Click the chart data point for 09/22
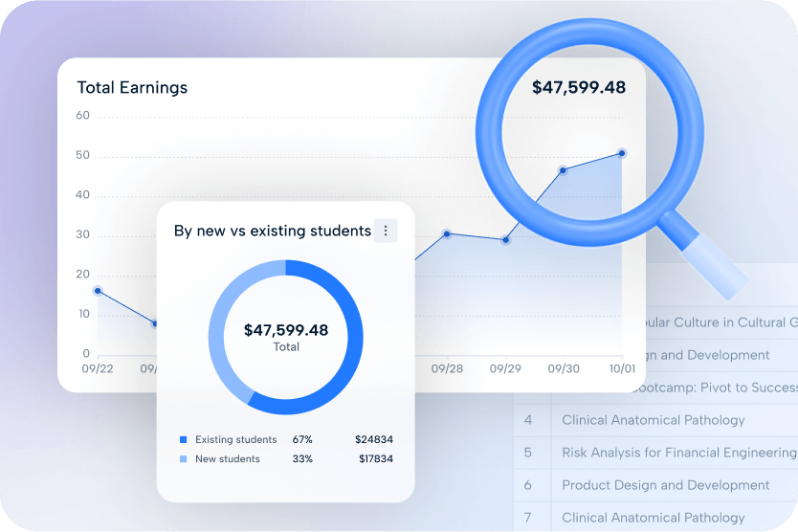798x532 pixels. pos(98,291)
